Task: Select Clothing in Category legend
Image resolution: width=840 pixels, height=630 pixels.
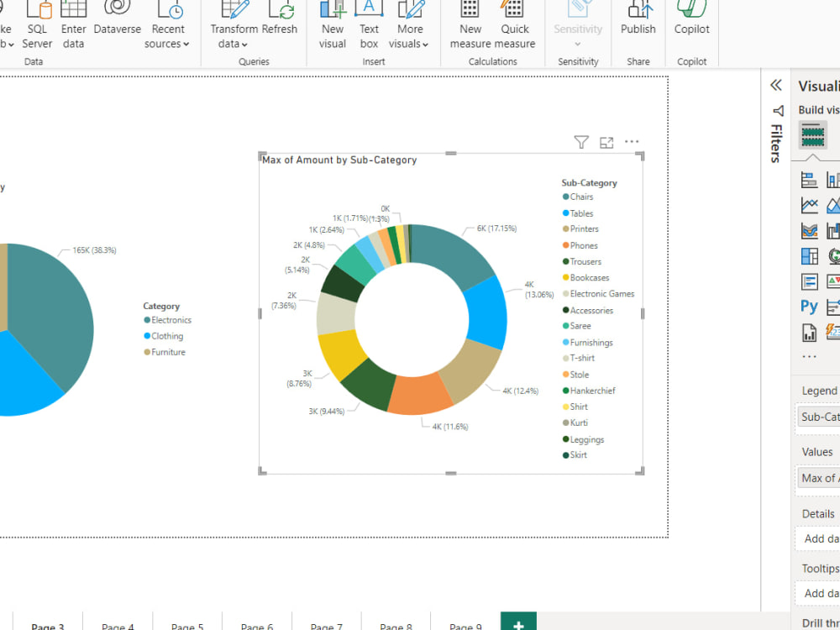Action: (164, 336)
